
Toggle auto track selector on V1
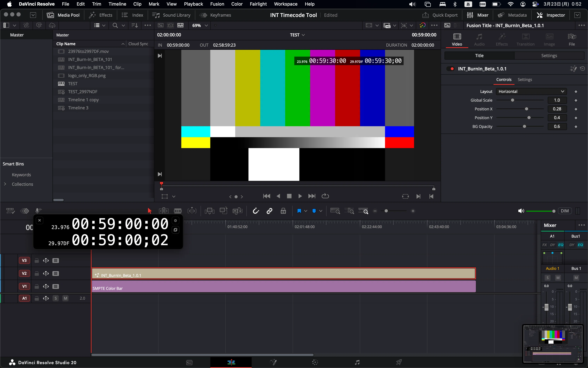(x=46, y=287)
